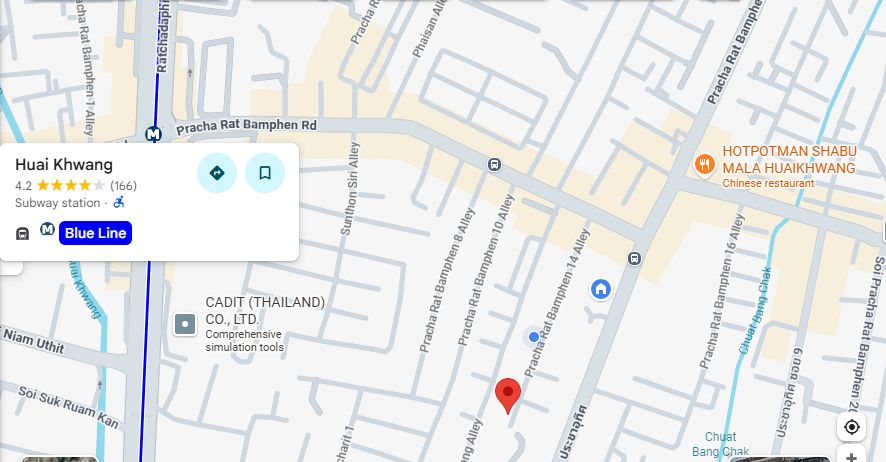886x462 pixels.
Task: Select the blue current-location dot
Action: (x=533, y=337)
